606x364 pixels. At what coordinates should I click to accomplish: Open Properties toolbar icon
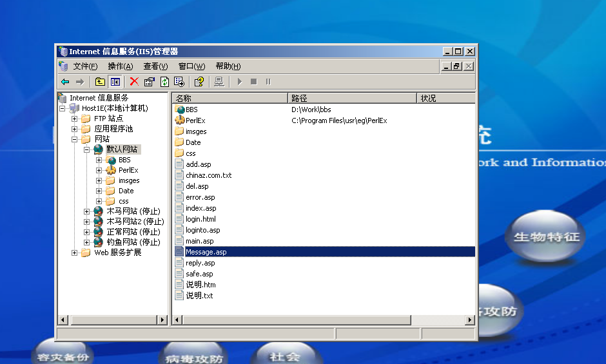tap(149, 82)
